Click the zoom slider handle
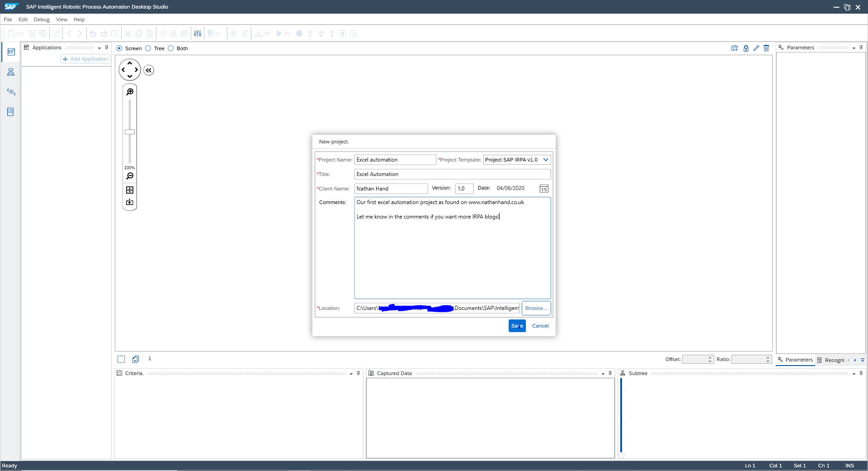The height and width of the screenshot is (471, 868). pos(130,132)
